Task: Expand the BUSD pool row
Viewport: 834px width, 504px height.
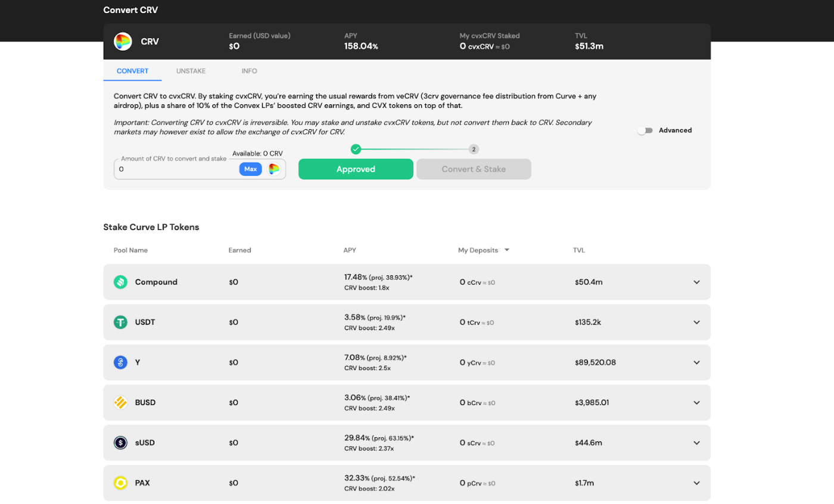Action: [696, 403]
